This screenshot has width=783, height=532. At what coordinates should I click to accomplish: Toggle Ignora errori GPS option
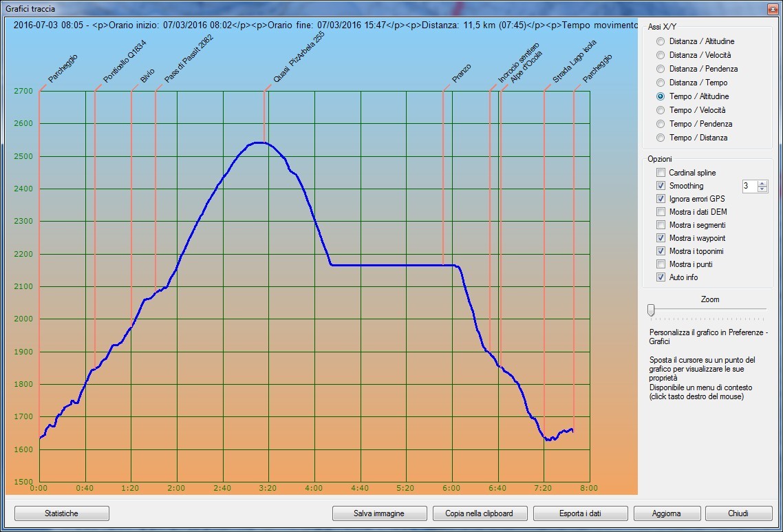[x=661, y=199]
